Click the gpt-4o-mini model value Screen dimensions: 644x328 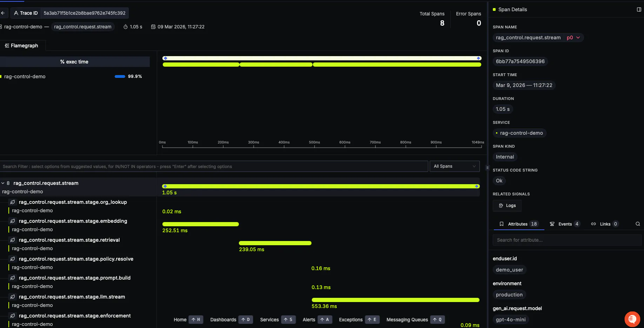(511, 320)
